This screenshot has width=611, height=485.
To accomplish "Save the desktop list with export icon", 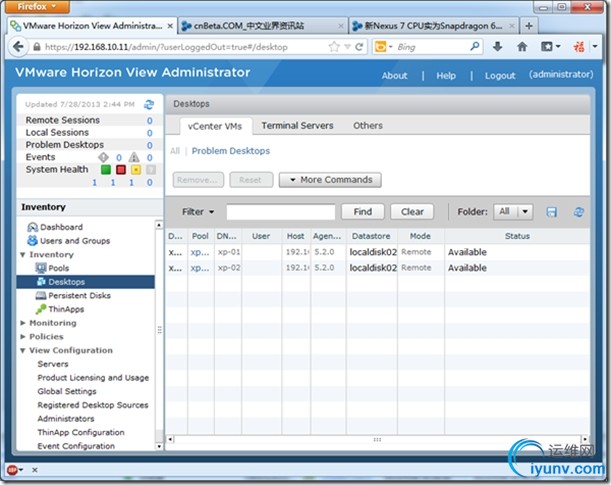I will pyautogui.click(x=551, y=212).
